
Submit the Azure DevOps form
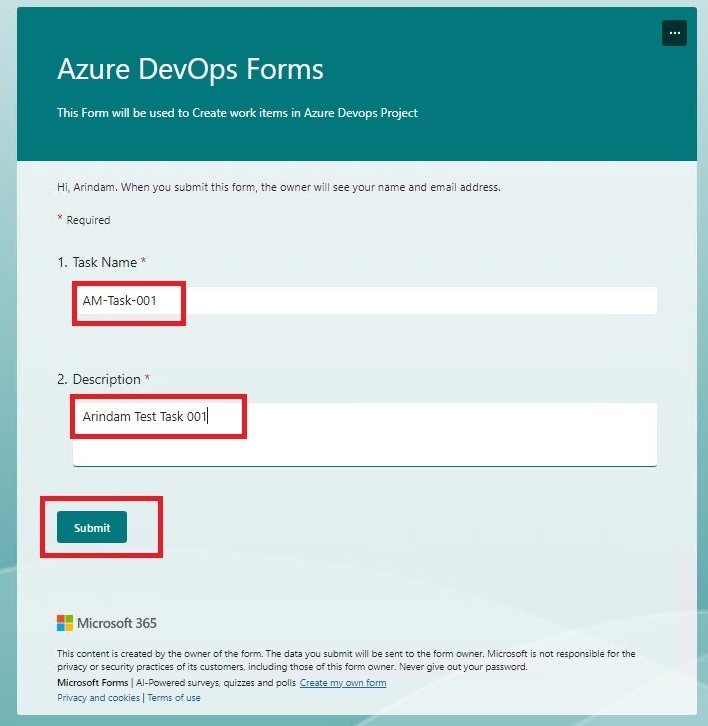click(92, 527)
